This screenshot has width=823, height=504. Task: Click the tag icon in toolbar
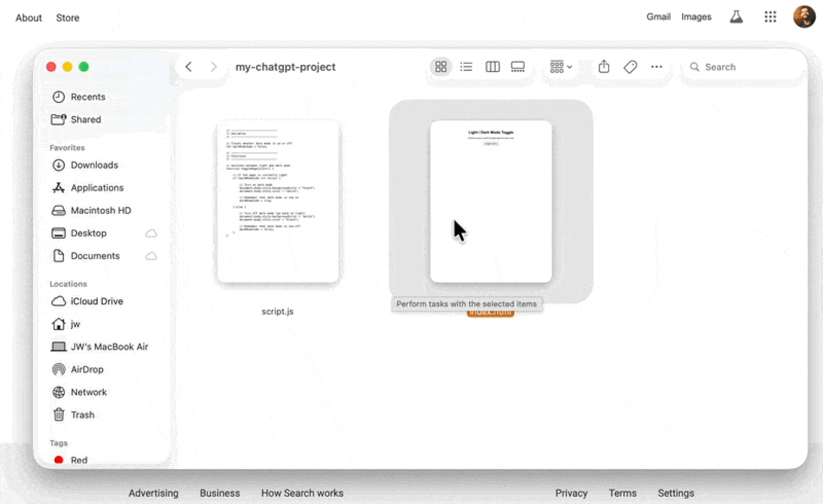tap(630, 67)
